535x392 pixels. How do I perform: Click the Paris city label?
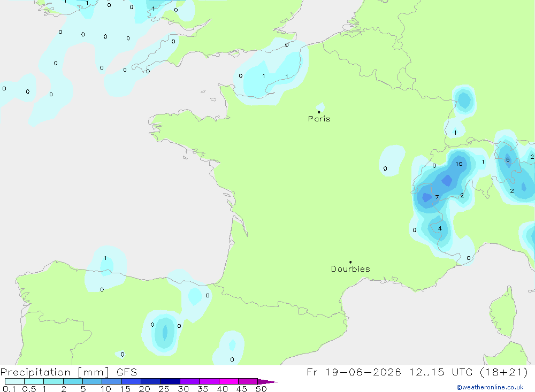(x=319, y=119)
